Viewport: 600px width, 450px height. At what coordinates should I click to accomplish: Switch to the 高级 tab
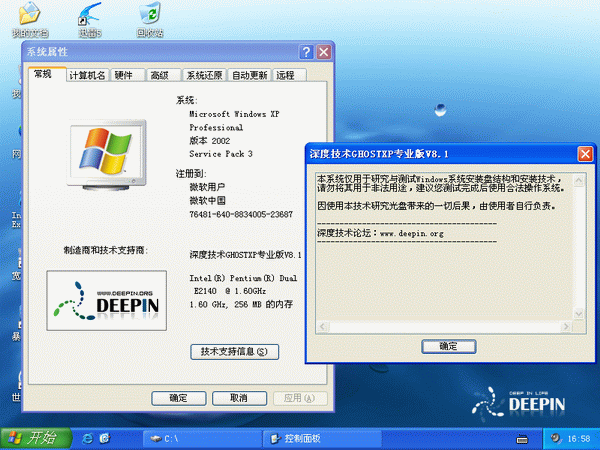[164, 75]
